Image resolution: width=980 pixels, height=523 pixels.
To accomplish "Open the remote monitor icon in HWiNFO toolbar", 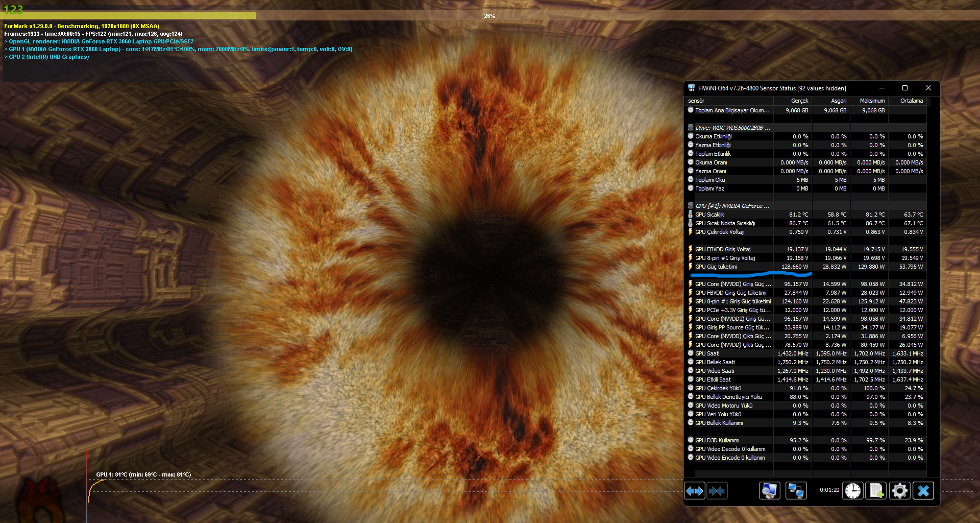I will (770, 491).
